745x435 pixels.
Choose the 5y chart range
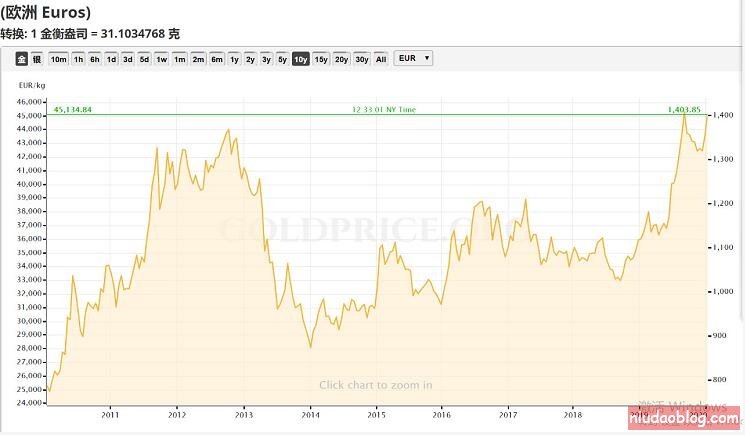pos(283,59)
